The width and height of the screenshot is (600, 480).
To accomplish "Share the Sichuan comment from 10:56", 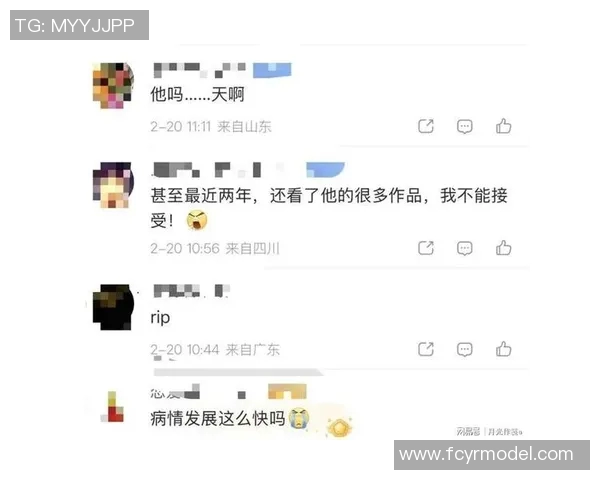I will click(426, 248).
